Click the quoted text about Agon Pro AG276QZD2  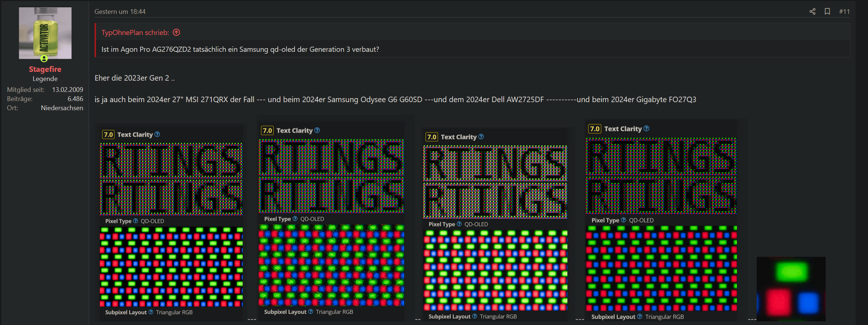pos(240,49)
